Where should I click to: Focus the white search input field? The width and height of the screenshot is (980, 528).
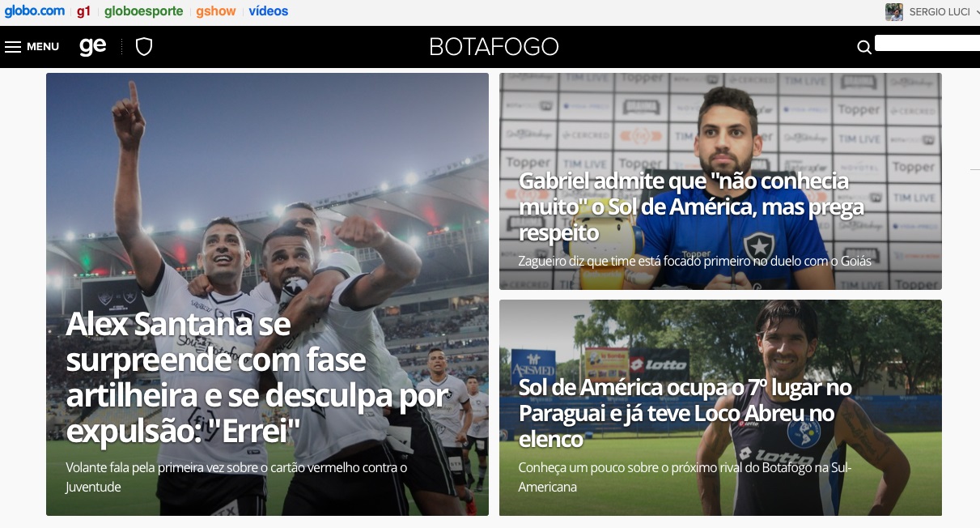[x=927, y=44]
